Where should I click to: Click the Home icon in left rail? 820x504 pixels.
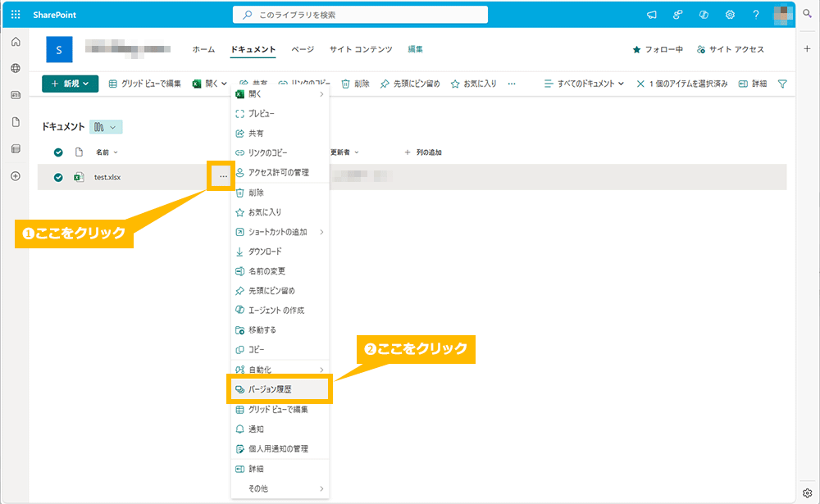[16, 41]
